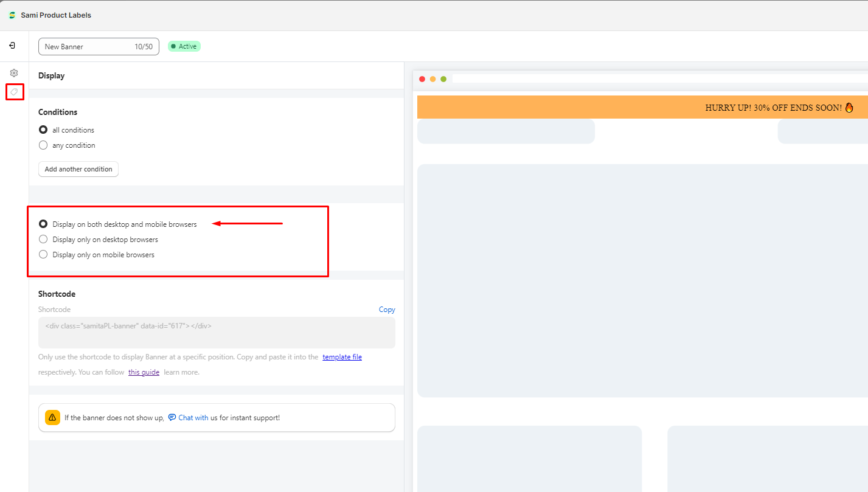This screenshot has width=868, height=492.
Task: Follow the "this guide" link
Action: (144, 372)
